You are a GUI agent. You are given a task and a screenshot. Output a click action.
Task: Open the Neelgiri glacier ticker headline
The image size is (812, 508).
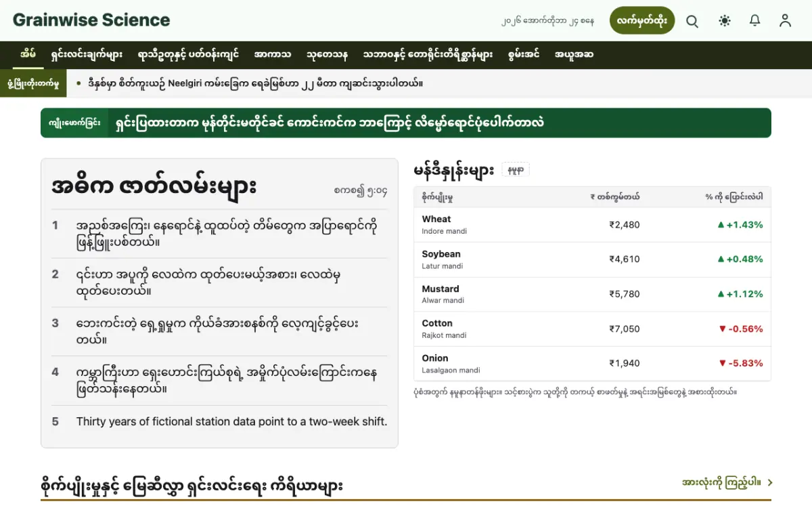pos(256,84)
